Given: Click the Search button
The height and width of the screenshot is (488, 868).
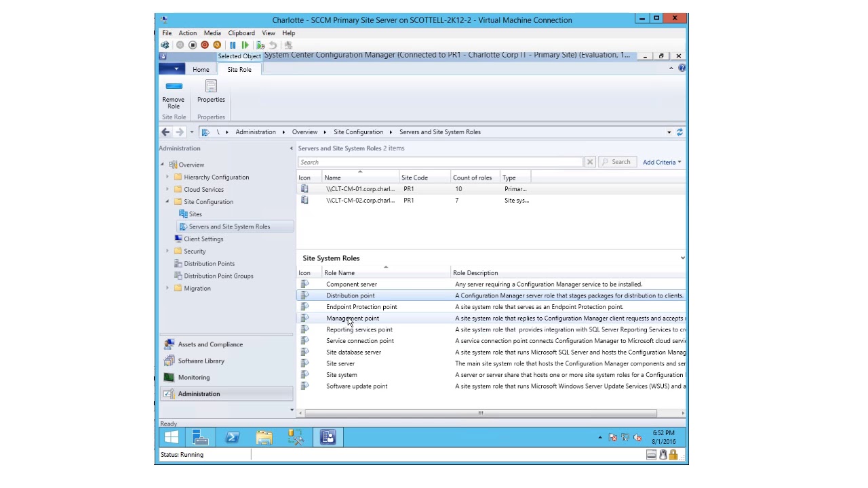Looking at the screenshot, I should [616, 162].
